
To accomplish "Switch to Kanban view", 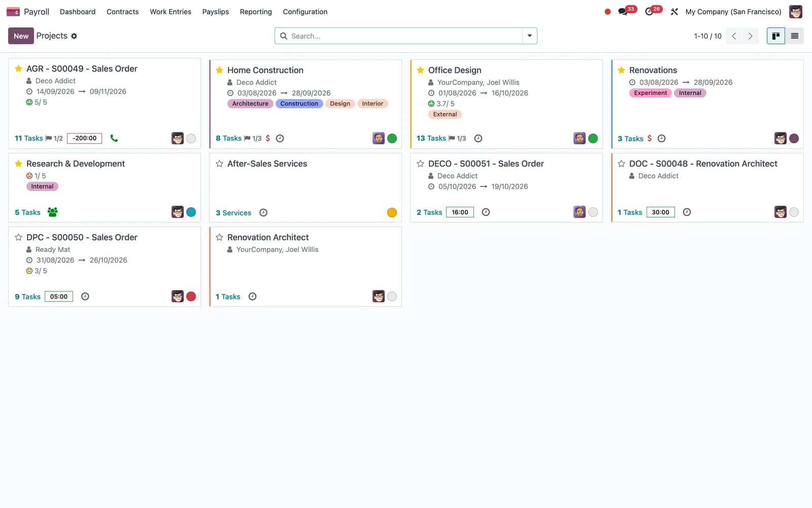I will pyautogui.click(x=775, y=36).
